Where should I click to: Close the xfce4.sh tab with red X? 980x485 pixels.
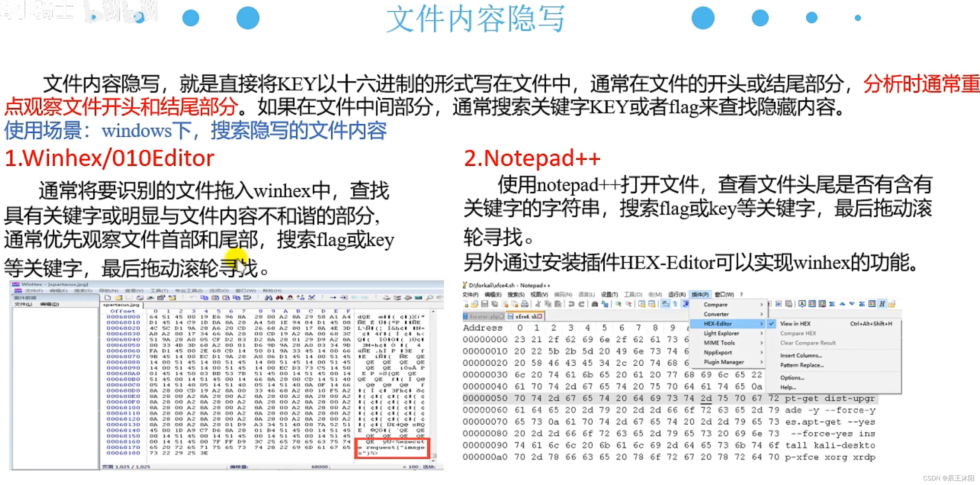[x=540, y=316]
